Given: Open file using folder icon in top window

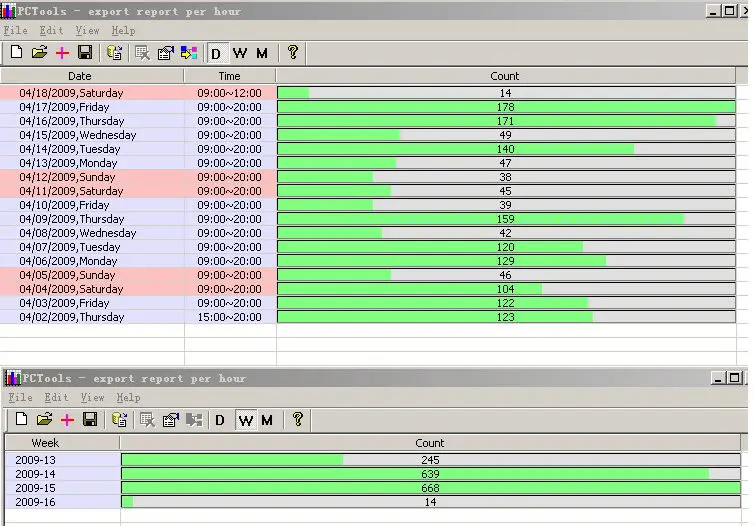Looking at the screenshot, I should pyautogui.click(x=39, y=53).
